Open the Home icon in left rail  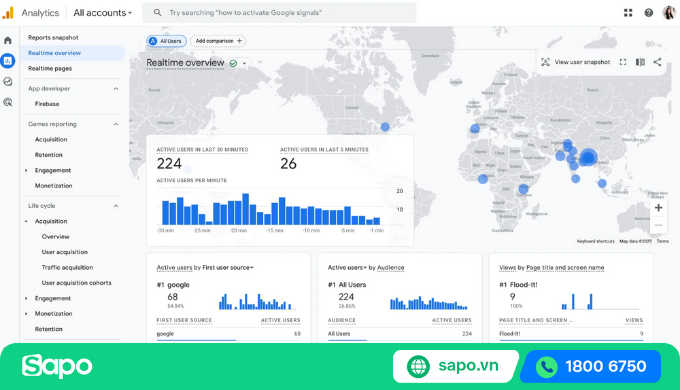8,40
